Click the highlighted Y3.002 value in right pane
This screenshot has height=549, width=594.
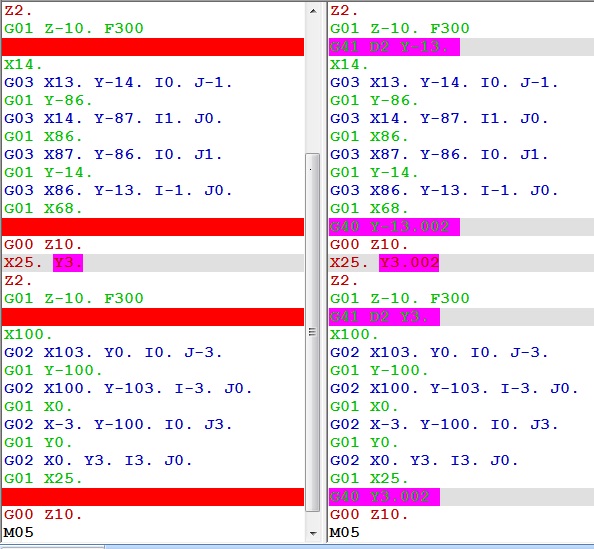tap(409, 263)
